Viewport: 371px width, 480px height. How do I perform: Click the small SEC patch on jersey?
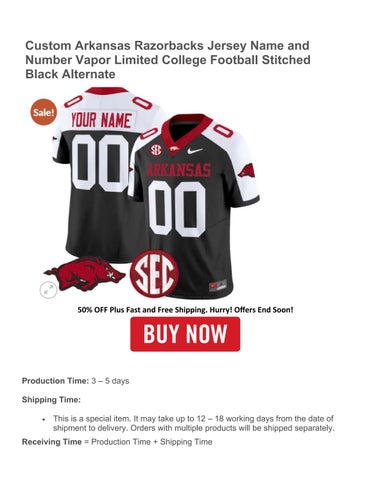156,150
